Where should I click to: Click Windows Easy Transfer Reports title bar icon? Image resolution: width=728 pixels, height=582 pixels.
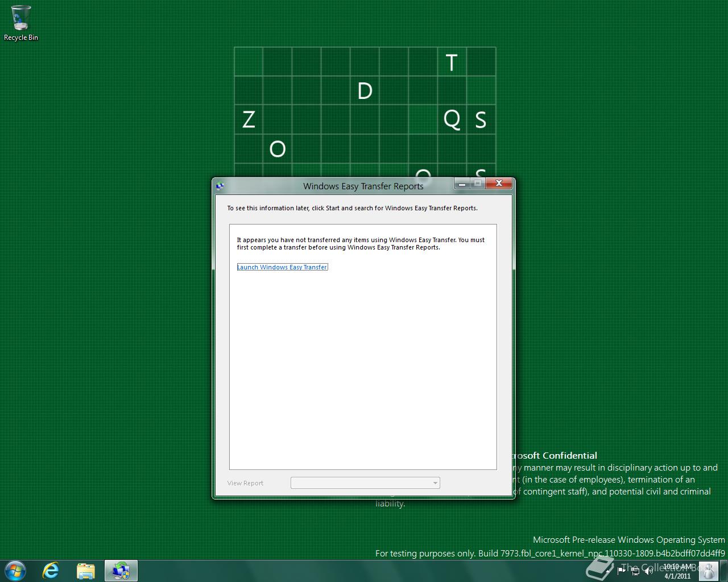point(220,186)
